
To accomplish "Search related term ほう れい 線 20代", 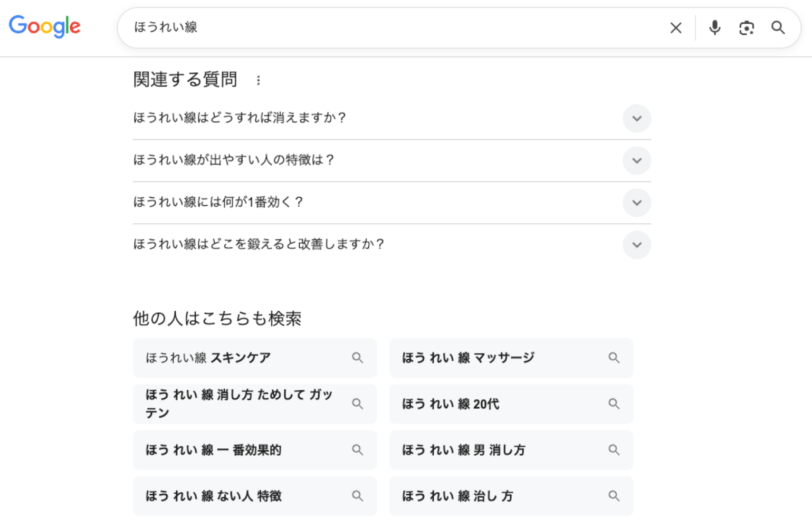I will (511, 404).
